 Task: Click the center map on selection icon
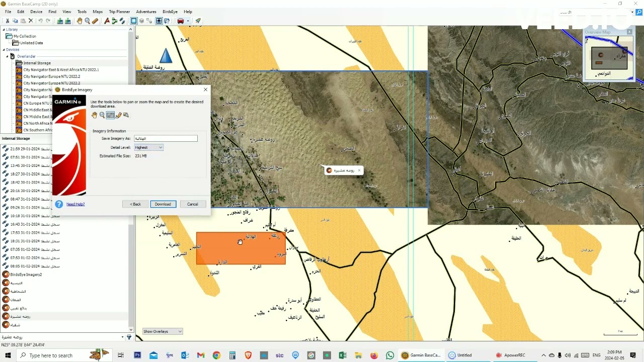[159, 21]
